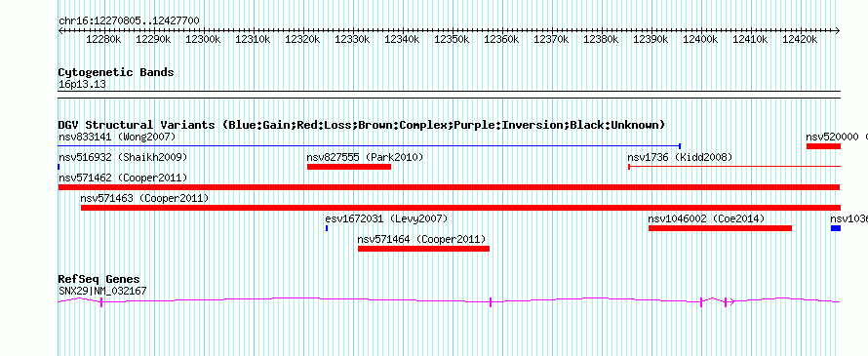868x356 pixels.
Task: Click the 12370k ruler tick label
Action: [552, 40]
